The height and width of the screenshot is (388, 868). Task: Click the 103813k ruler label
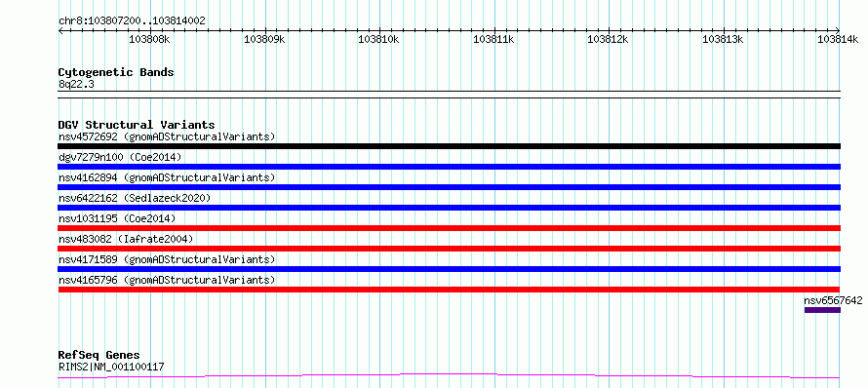coord(723,39)
